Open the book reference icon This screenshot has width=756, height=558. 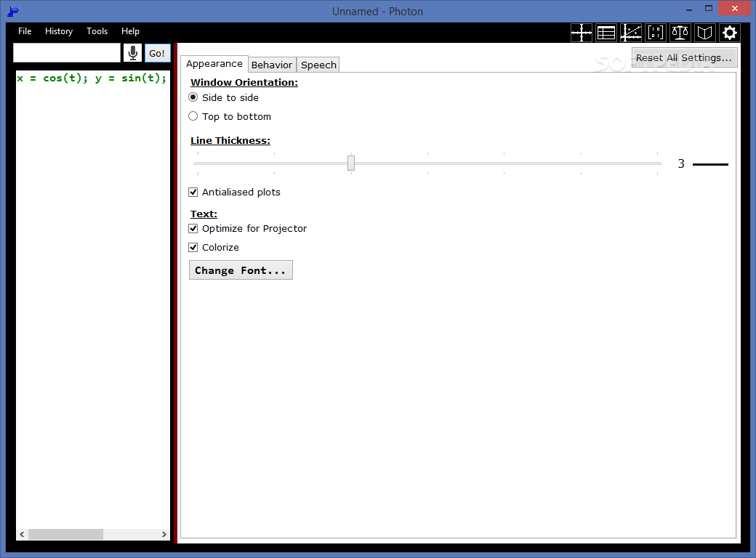[x=705, y=33]
